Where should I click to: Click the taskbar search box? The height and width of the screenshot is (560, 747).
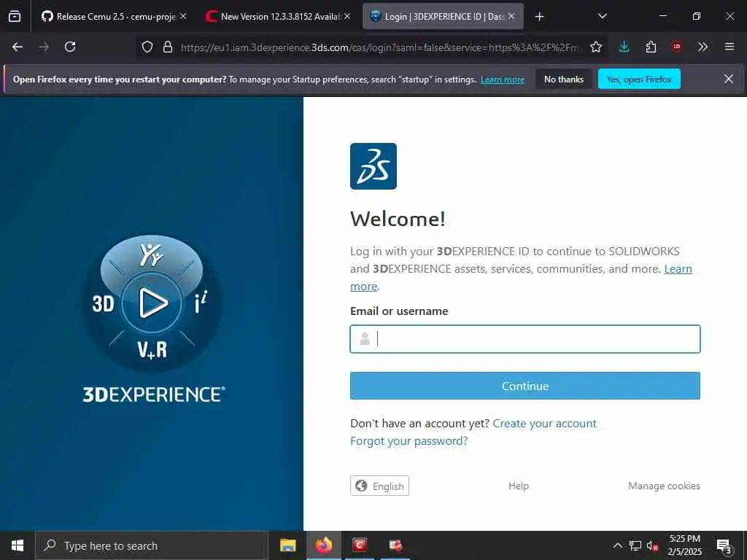point(152,545)
